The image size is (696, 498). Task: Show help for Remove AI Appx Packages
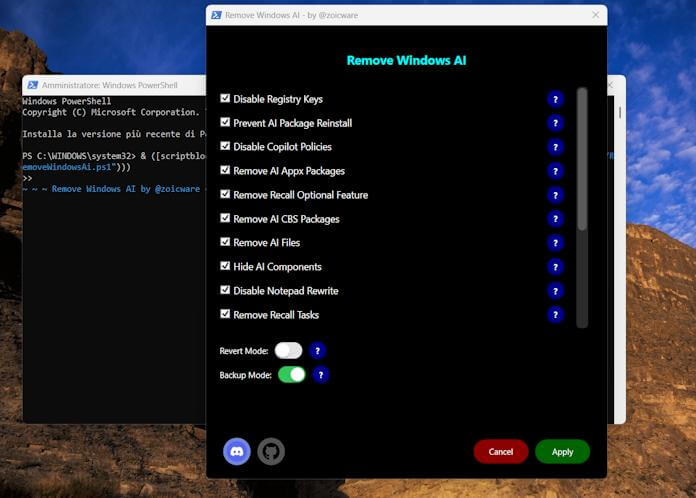point(555,171)
